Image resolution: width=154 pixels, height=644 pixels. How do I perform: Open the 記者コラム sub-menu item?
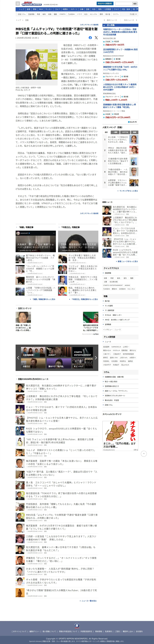pyautogui.click(x=22, y=14)
